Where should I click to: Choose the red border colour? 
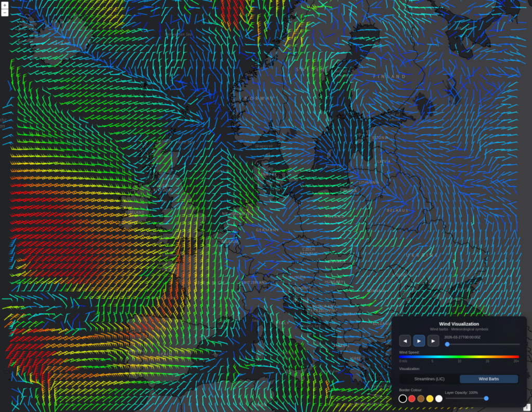point(412,398)
